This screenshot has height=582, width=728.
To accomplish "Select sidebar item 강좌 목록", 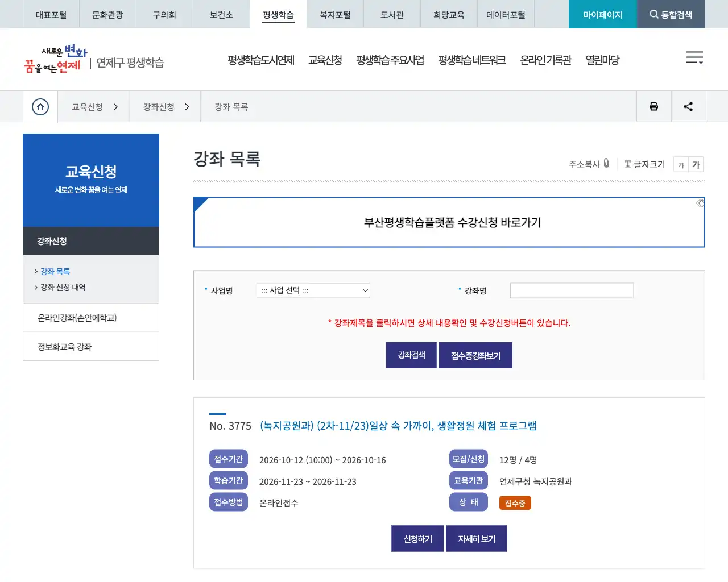I will tap(55, 272).
